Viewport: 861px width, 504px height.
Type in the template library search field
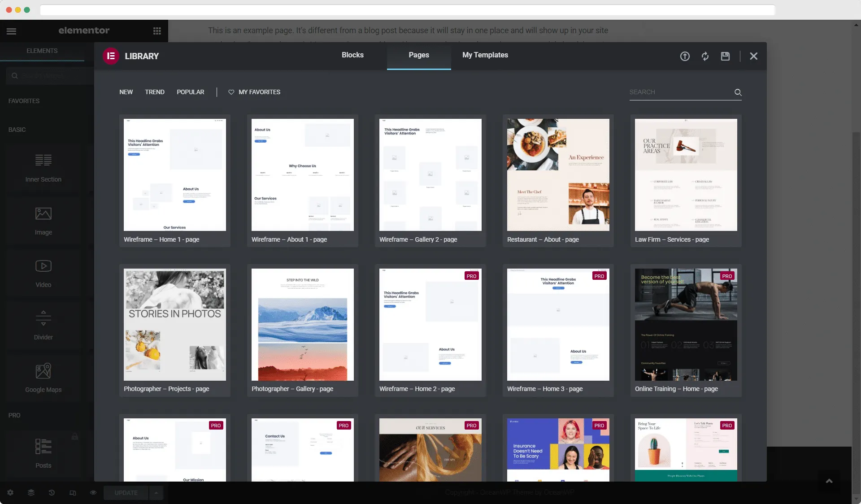tap(677, 92)
